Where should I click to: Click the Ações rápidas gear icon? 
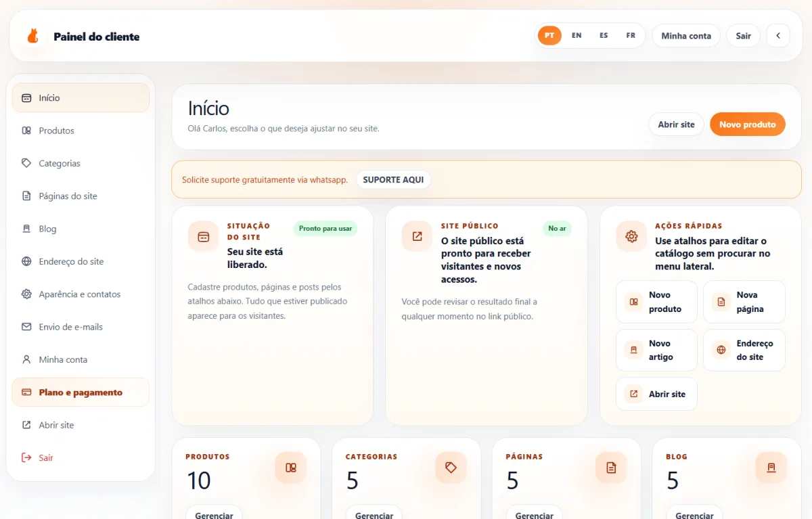point(631,237)
